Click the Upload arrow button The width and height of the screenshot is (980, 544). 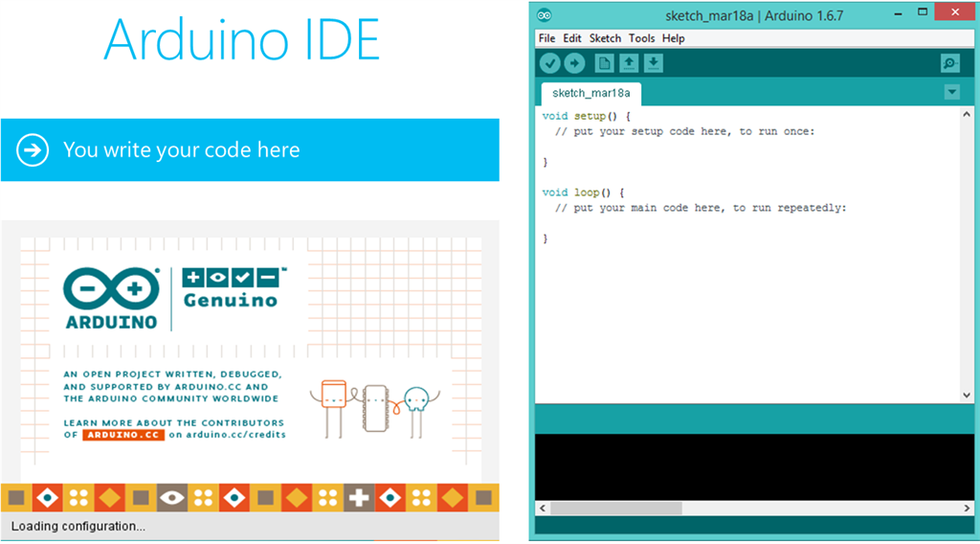pyautogui.click(x=574, y=63)
